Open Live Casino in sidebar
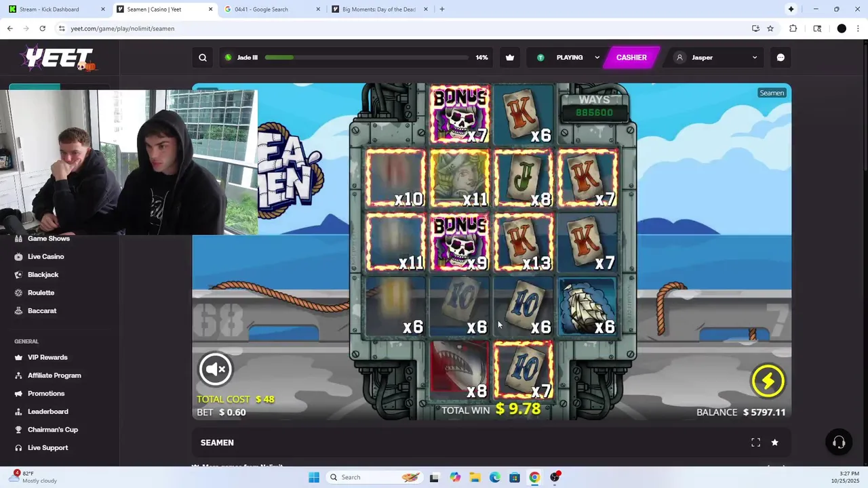This screenshot has width=868, height=488. click(45, 257)
